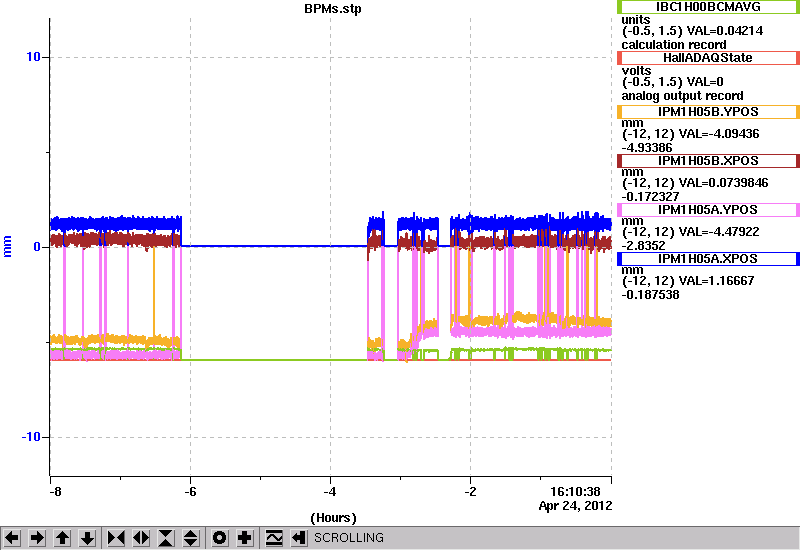Select the IPM1H05A.XPOS legend entry

coord(708,259)
